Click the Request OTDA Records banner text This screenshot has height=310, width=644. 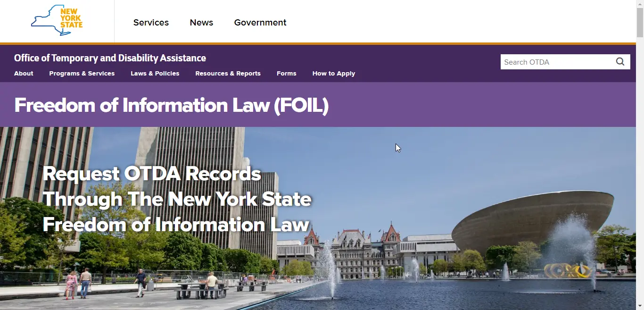coord(177,199)
